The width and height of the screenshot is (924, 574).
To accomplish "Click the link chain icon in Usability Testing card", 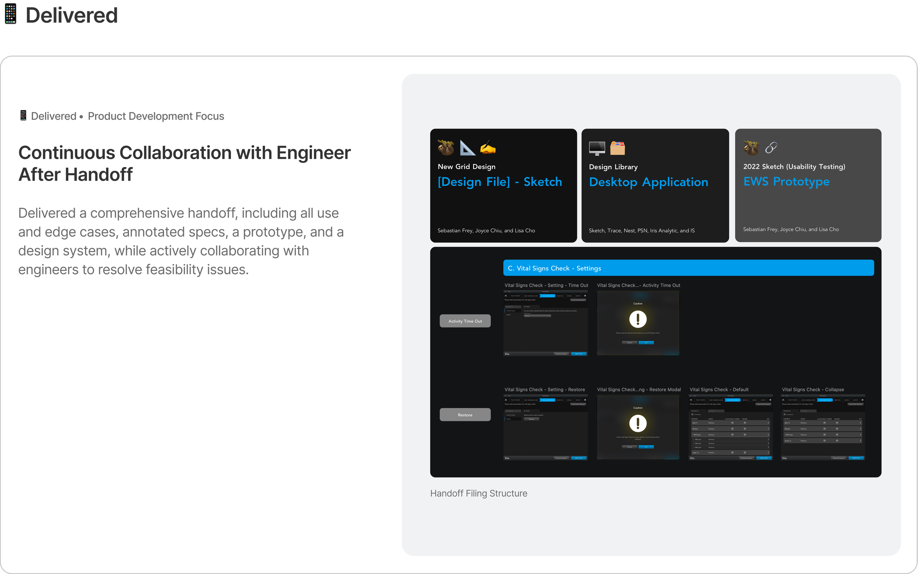I will (x=771, y=148).
